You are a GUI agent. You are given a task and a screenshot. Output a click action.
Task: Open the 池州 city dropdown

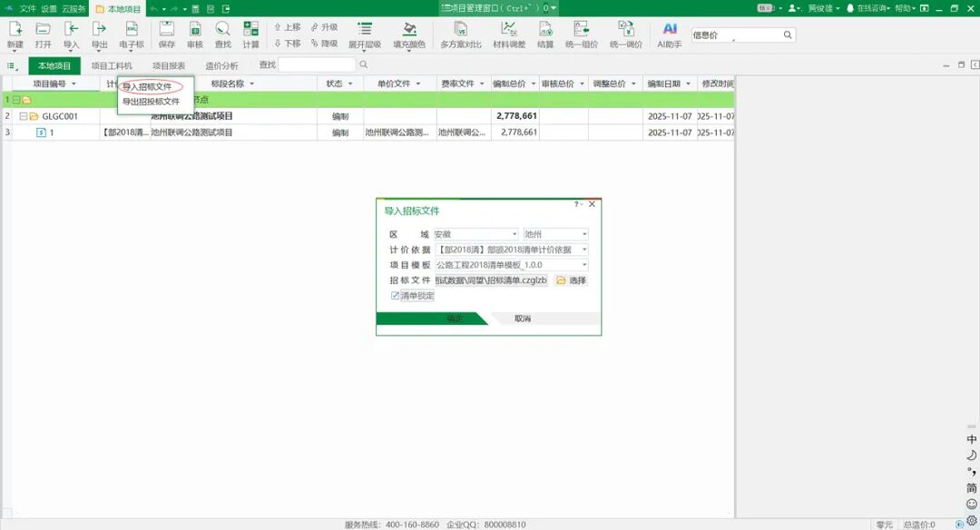click(x=584, y=234)
